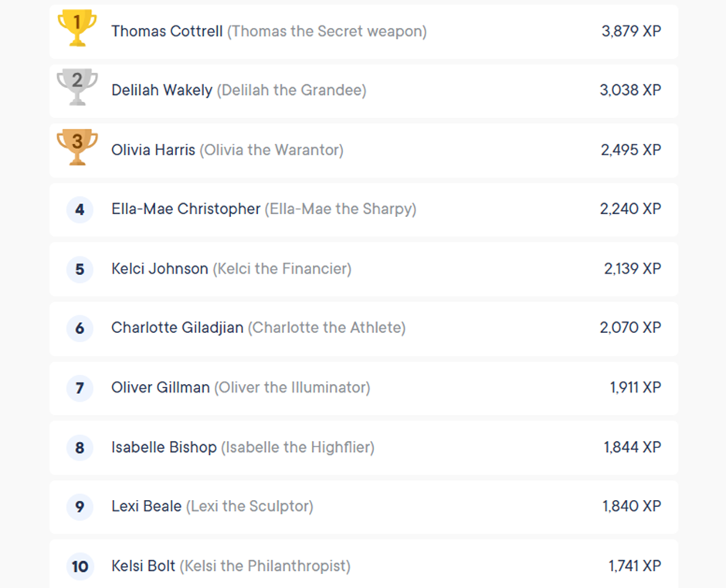Click the rank 10 number badge
Viewport: 726px width, 588px height.
(x=80, y=566)
